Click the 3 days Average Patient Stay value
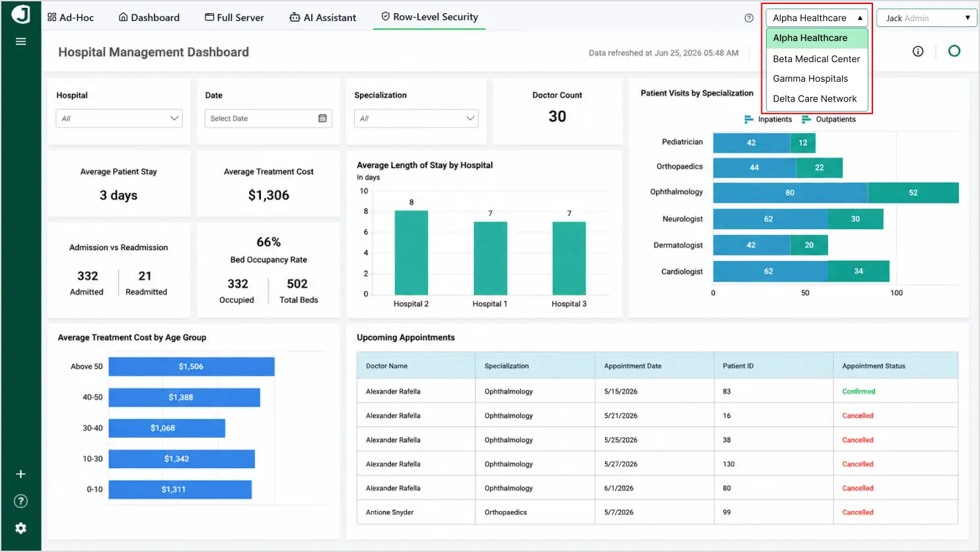Viewport: 980px width, 552px height. pos(119,195)
